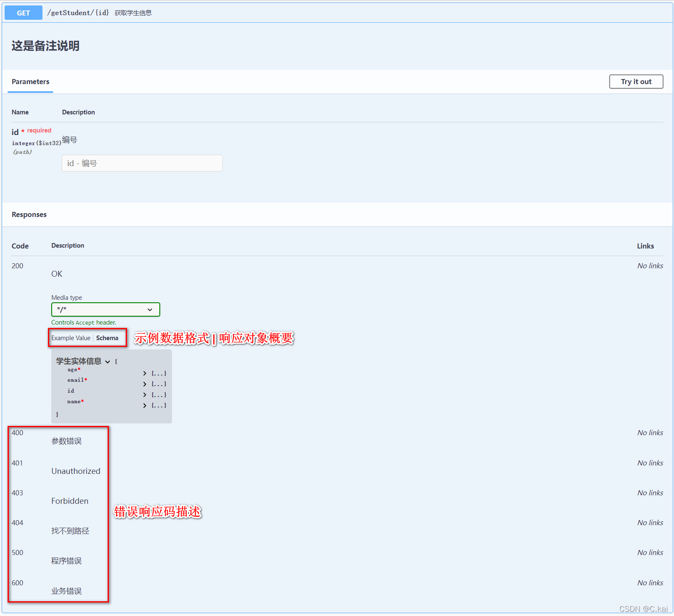Click the 编号 parameter description
The image size is (674, 616).
point(69,140)
